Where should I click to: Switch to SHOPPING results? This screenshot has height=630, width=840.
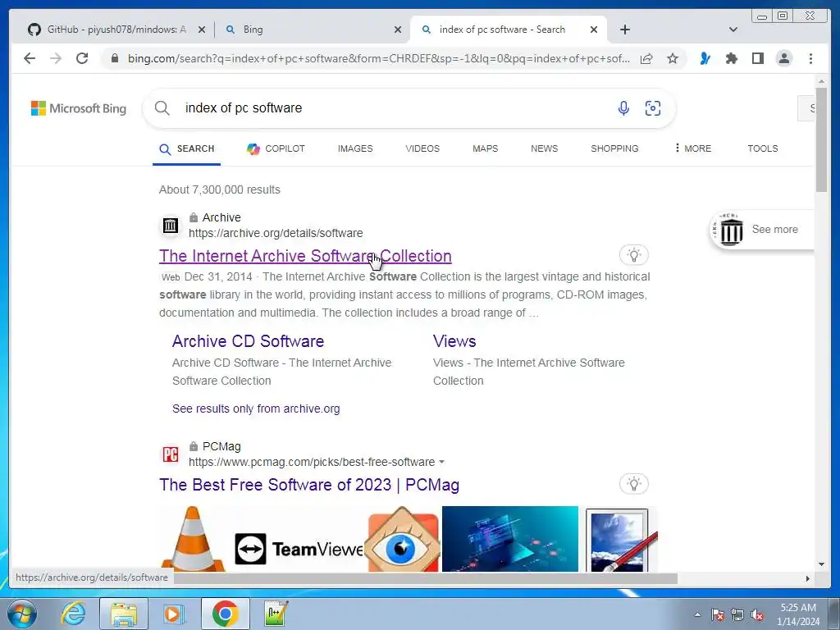click(614, 148)
